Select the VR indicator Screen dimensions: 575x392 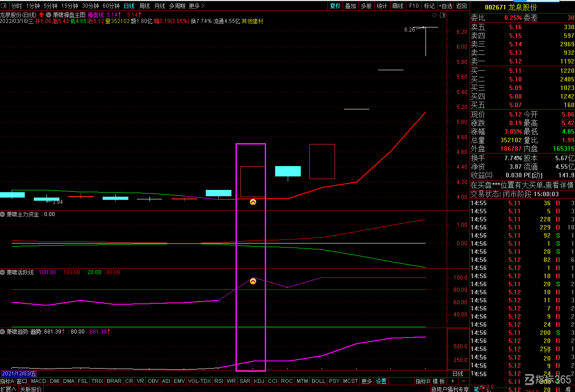point(140,381)
